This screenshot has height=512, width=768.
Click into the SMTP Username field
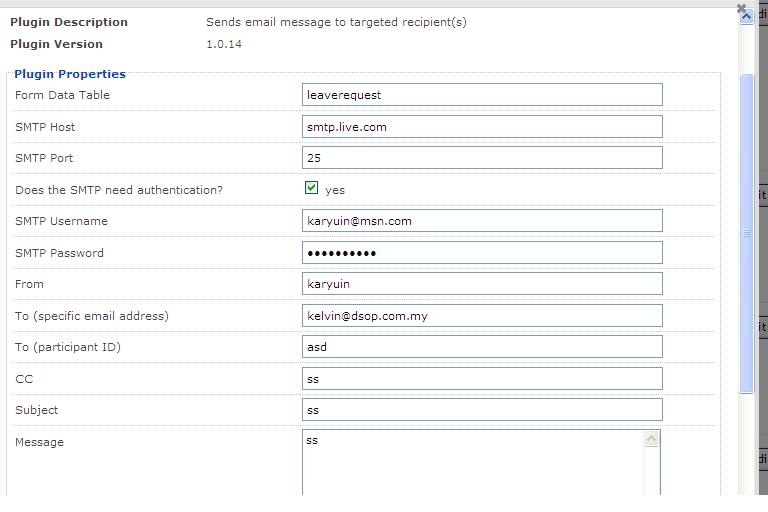482,221
